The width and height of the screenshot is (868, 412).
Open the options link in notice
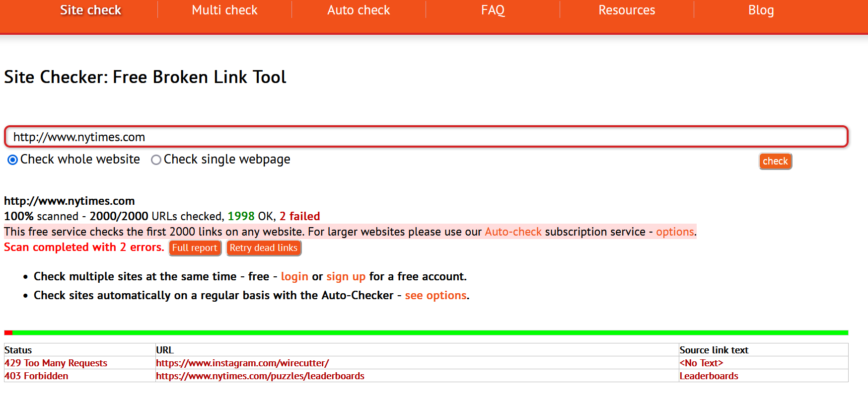point(675,232)
